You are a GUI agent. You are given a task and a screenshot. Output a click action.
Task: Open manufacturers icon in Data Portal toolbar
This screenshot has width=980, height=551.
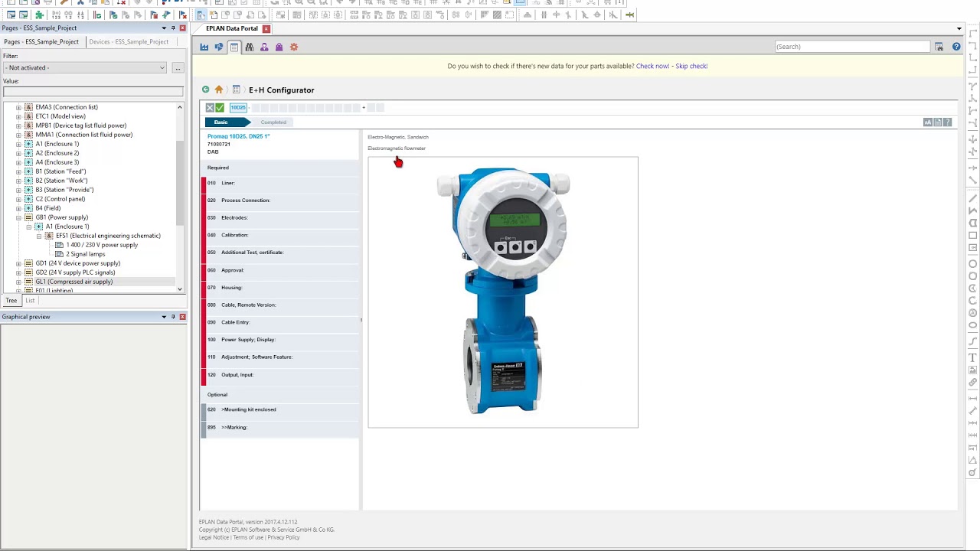[x=204, y=47]
